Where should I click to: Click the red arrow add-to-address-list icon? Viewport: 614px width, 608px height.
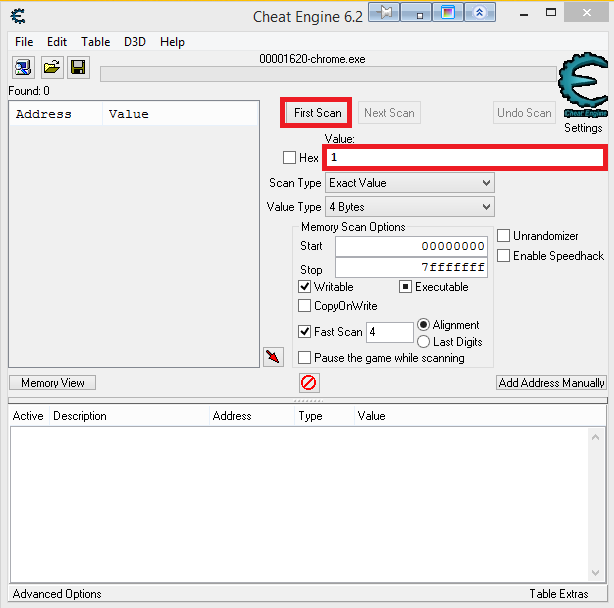(273, 357)
